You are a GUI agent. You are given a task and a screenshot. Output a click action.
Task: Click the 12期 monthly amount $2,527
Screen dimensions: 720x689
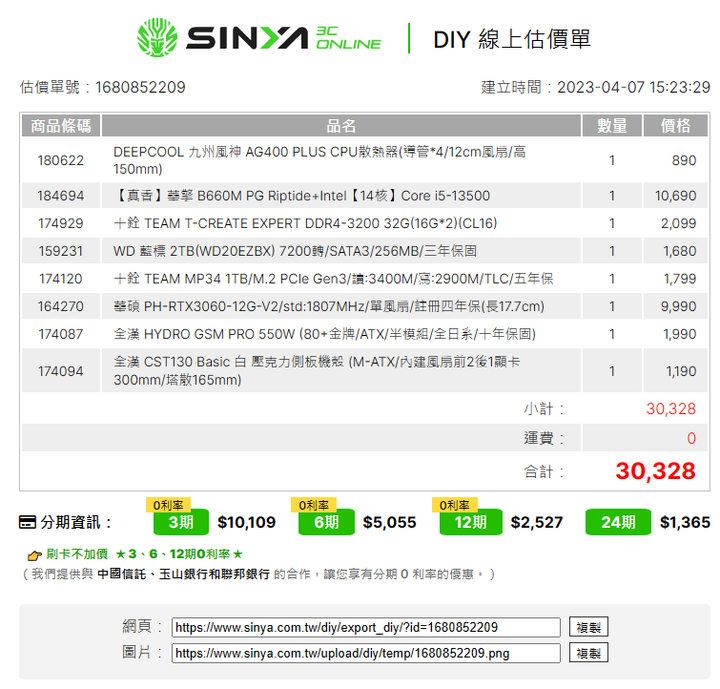click(x=537, y=522)
